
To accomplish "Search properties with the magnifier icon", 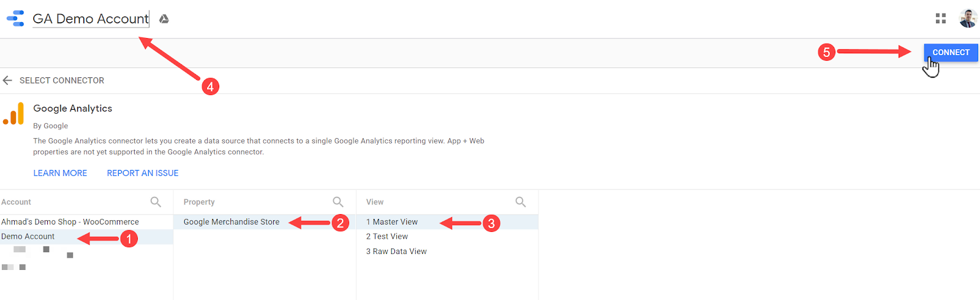I will pos(338,202).
